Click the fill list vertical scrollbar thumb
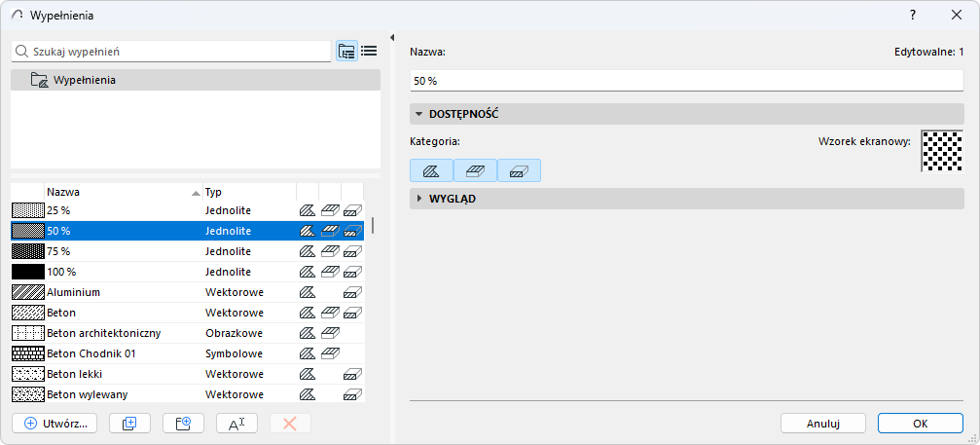The width and height of the screenshot is (980, 445). pyautogui.click(x=373, y=224)
